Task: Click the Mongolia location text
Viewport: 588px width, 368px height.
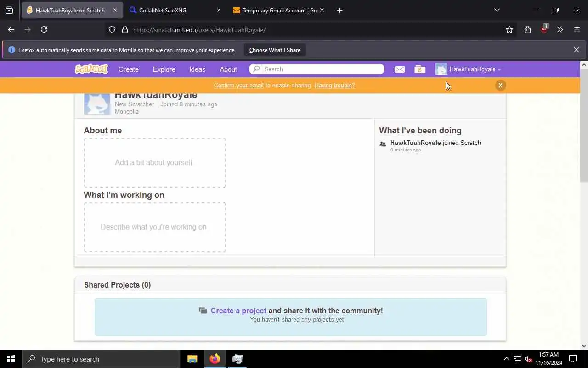Action: (126, 112)
